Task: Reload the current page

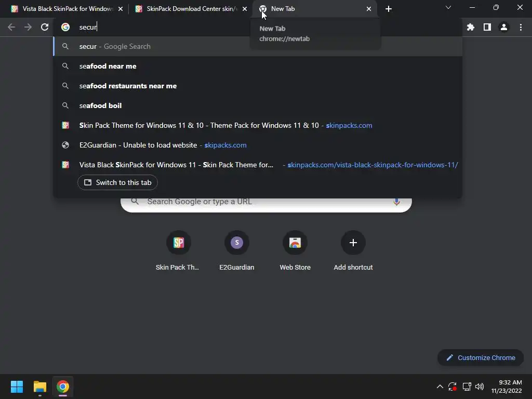Action: [45, 27]
